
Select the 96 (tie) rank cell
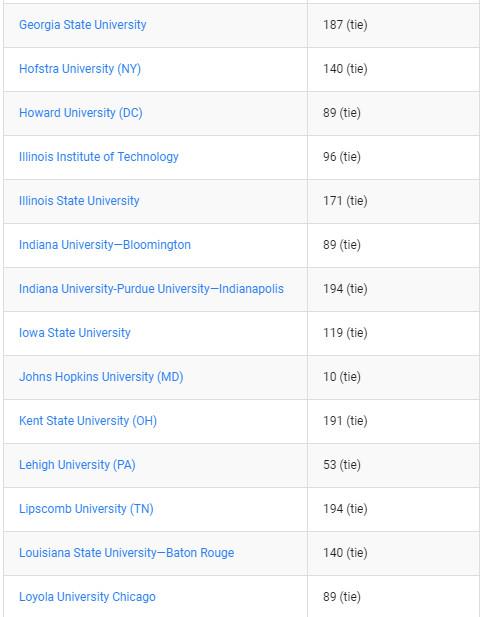(x=394, y=157)
